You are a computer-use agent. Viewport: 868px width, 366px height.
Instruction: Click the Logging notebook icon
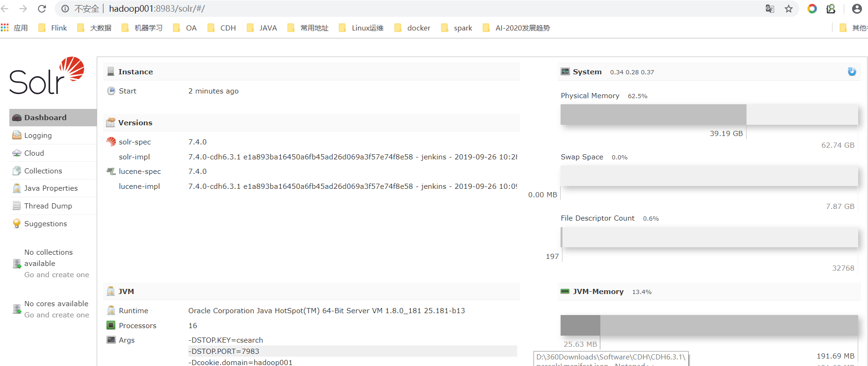pyautogui.click(x=17, y=135)
